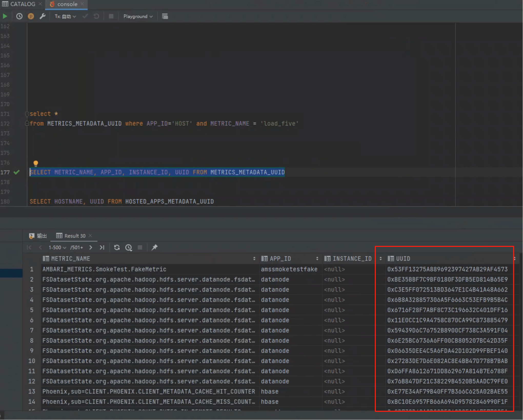523x420 pixels.
Task: Pin the result tab with pin icon
Action: pos(154,247)
